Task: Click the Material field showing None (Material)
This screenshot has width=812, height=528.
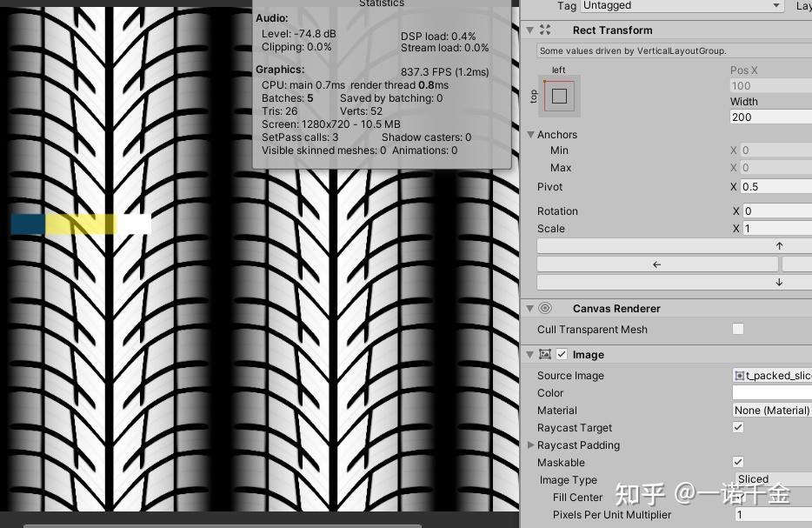Action: [x=769, y=410]
